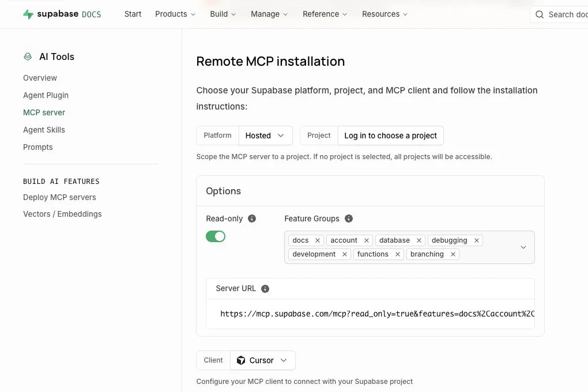The width and height of the screenshot is (588, 392).
Task: Show the Read-only info tooltip icon
Action: [252, 218]
